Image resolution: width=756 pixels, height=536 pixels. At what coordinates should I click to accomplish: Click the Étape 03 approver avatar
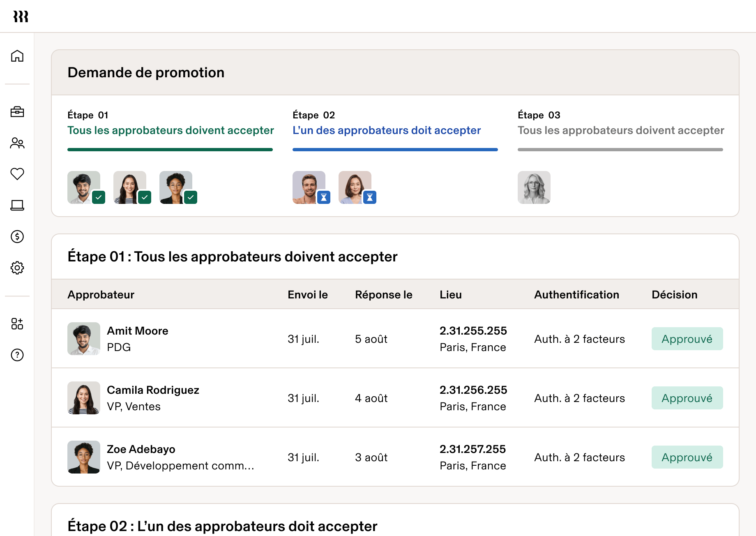coord(534,187)
